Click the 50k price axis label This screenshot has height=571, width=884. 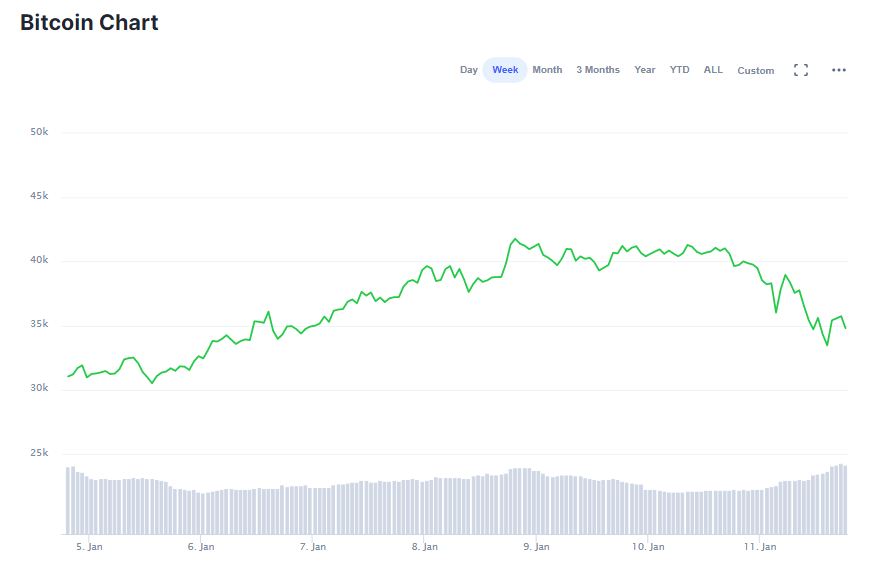pyautogui.click(x=39, y=132)
